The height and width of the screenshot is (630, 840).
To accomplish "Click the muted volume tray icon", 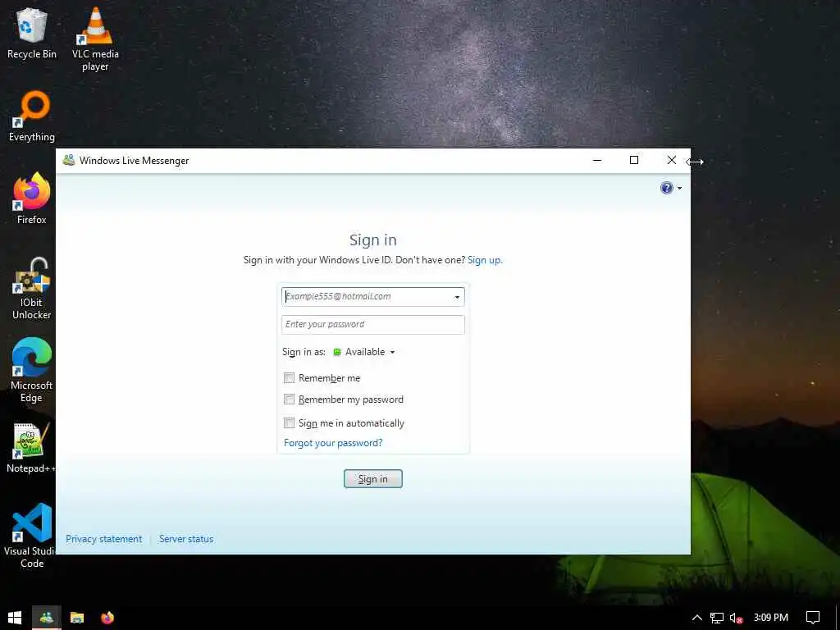I will 736,618.
